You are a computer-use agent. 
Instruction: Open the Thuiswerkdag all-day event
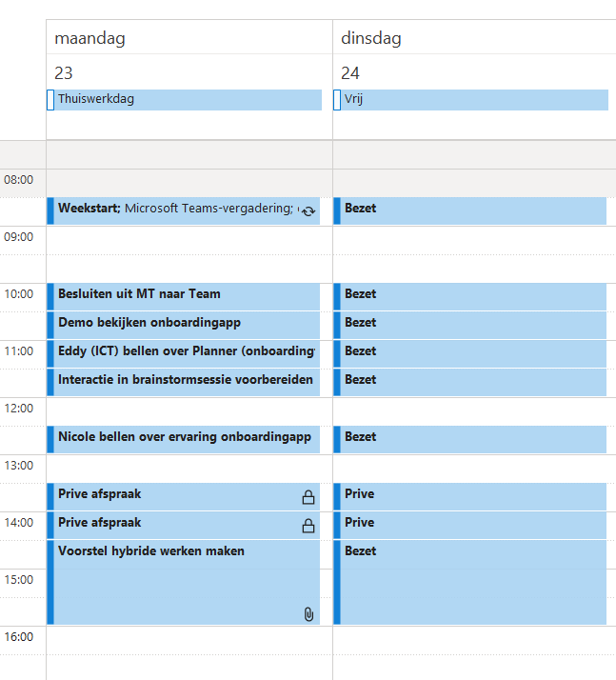point(185,100)
